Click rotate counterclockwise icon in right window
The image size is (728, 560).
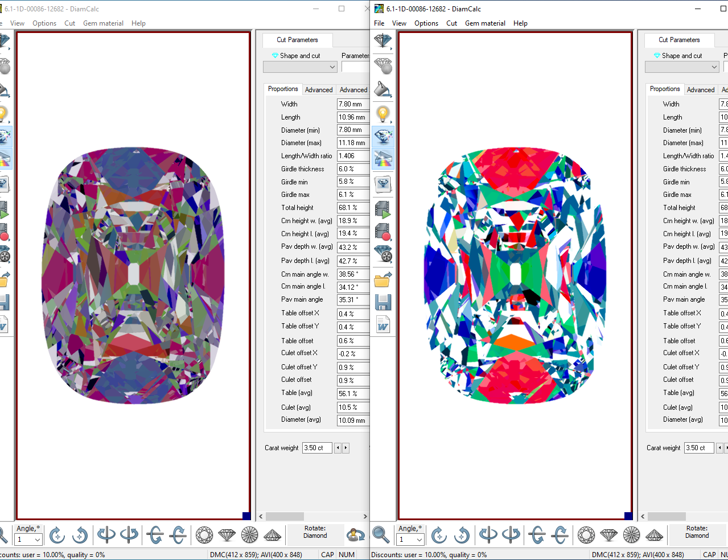pyautogui.click(x=462, y=535)
